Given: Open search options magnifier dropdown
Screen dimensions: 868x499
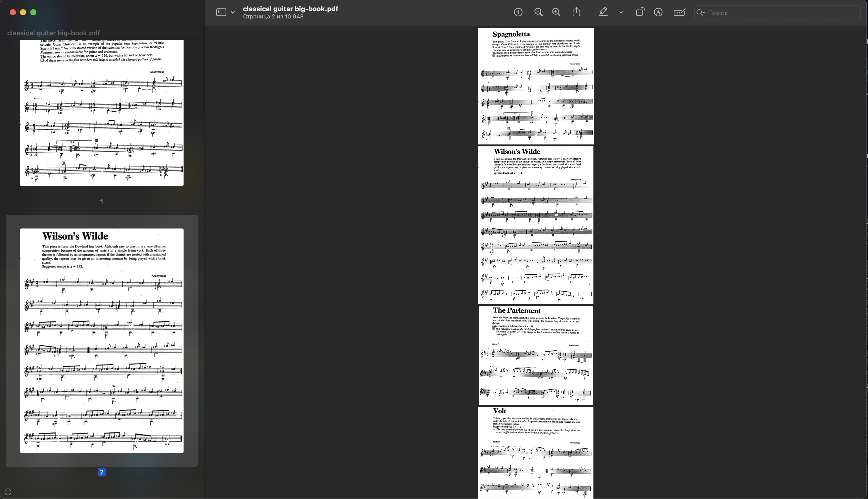Looking at the screenshot, I should coord(701,13).
